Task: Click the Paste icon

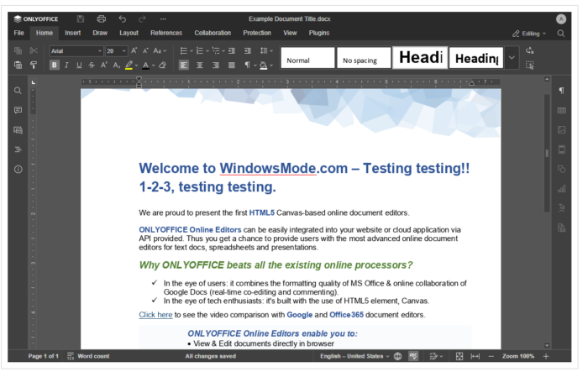Action: tap(18, 65)
